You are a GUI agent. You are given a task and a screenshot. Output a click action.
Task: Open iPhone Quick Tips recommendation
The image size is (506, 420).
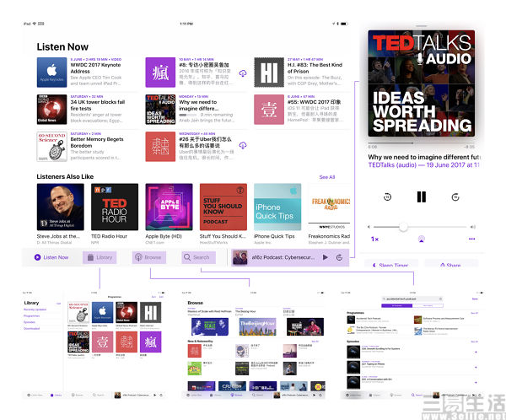click(x=277, y=213)
